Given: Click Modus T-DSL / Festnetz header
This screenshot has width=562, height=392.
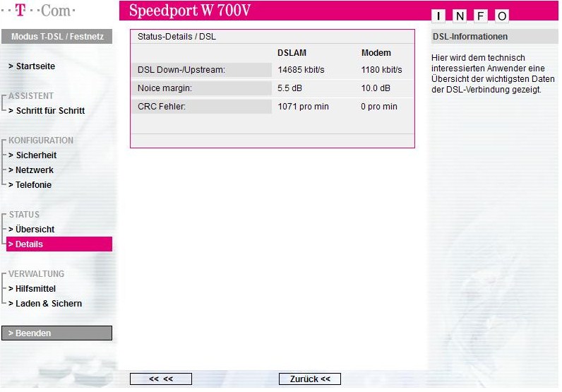Looking at the screenshot, I should [56, 37].
